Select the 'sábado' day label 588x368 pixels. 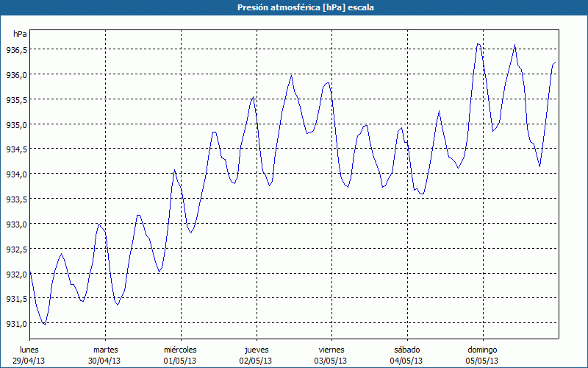(406, 350)
